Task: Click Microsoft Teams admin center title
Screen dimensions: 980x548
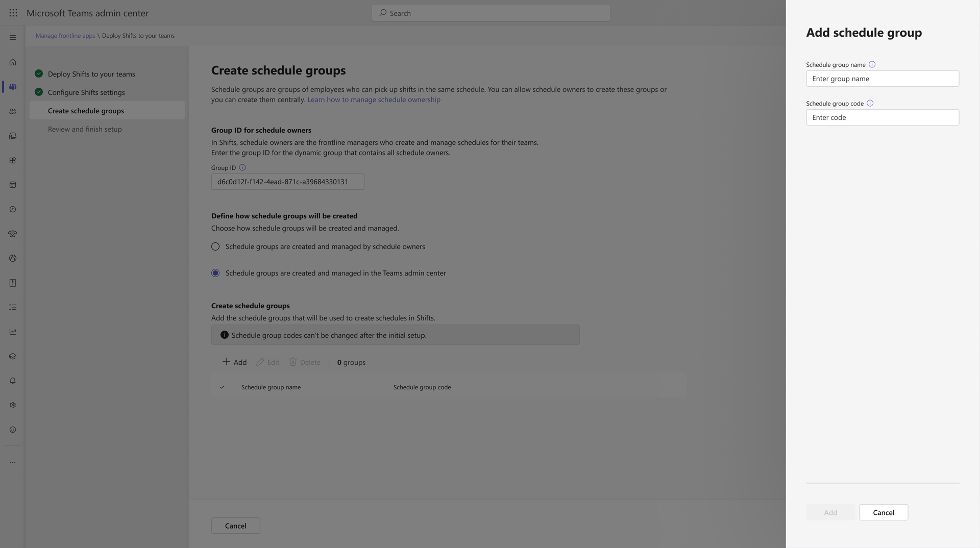Action: 88,13
